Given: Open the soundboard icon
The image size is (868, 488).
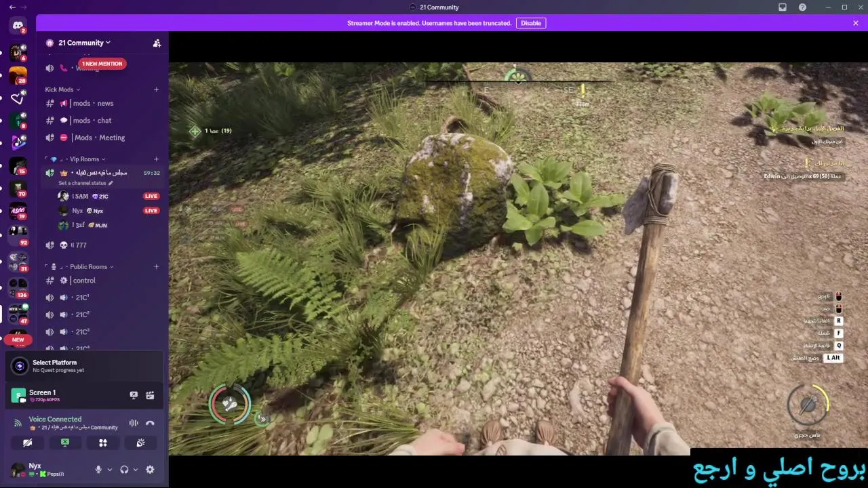Looking at the screenshot, I should click(140, 443).
